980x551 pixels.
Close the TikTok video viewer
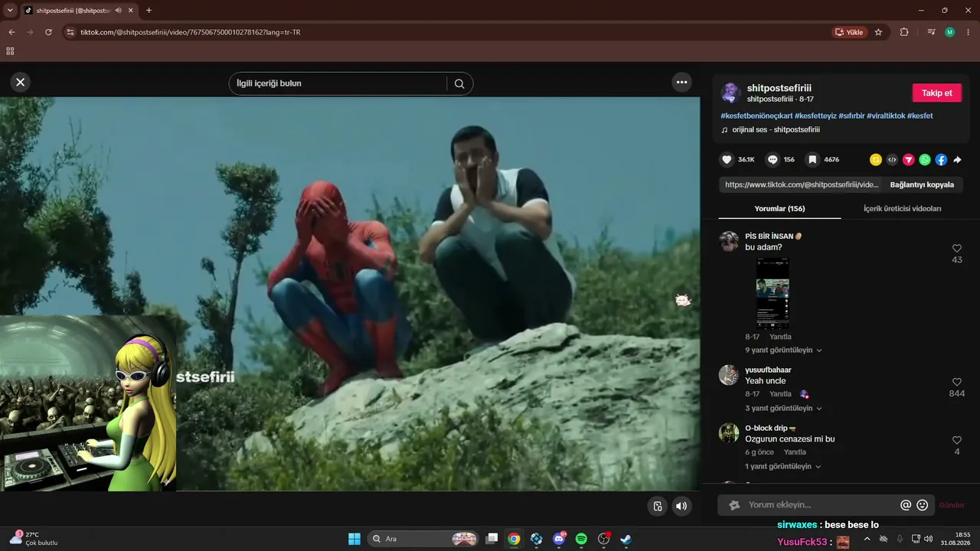pyautogui.click(x=21, y=82)
